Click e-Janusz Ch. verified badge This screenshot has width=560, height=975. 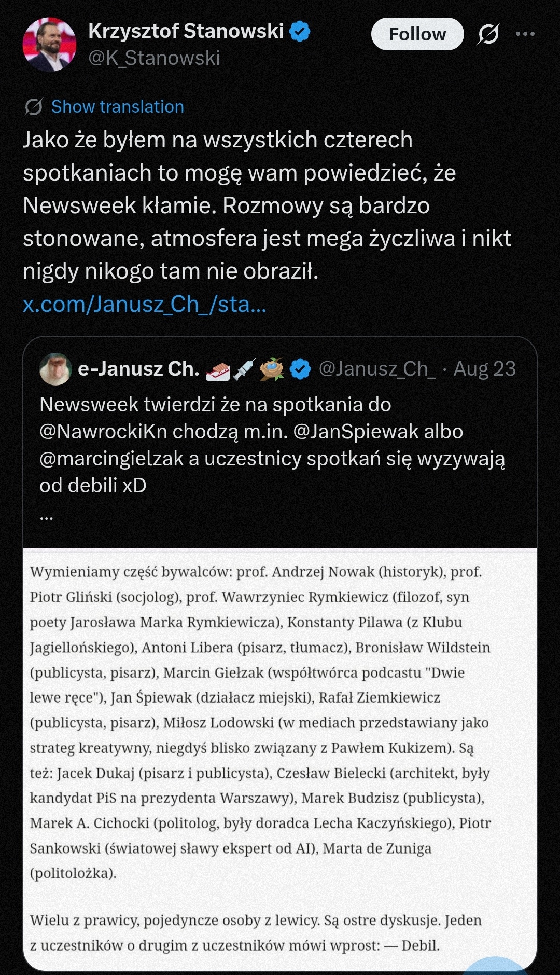tap(300, 369)
